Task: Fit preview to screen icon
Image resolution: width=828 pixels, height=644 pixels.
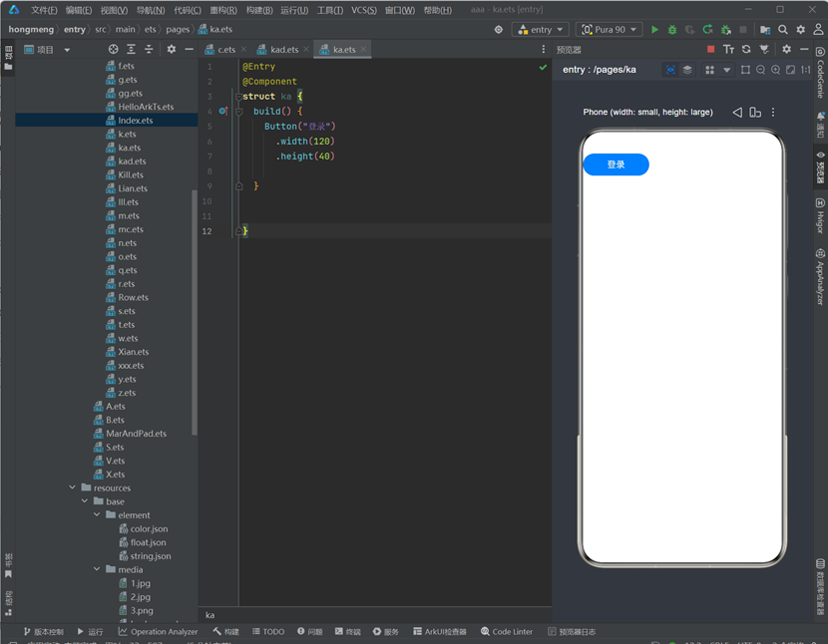Action: pos(790,70)
